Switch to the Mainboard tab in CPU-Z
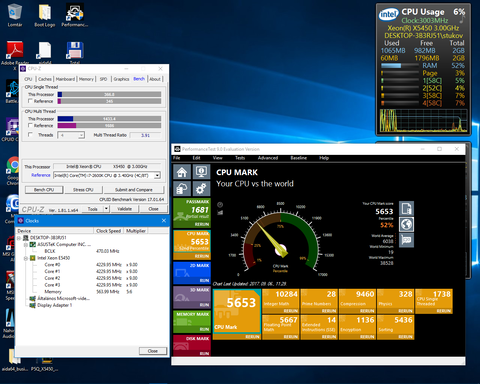Viewport: 480px width, 384px height. click(x=65, y=79)
